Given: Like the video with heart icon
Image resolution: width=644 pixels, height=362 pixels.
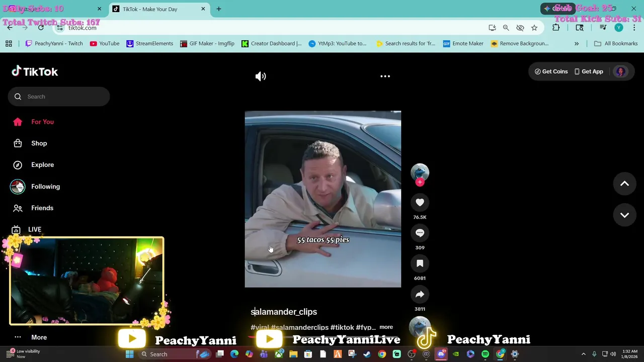Looking at the screenshot, I should click(420, 202).
